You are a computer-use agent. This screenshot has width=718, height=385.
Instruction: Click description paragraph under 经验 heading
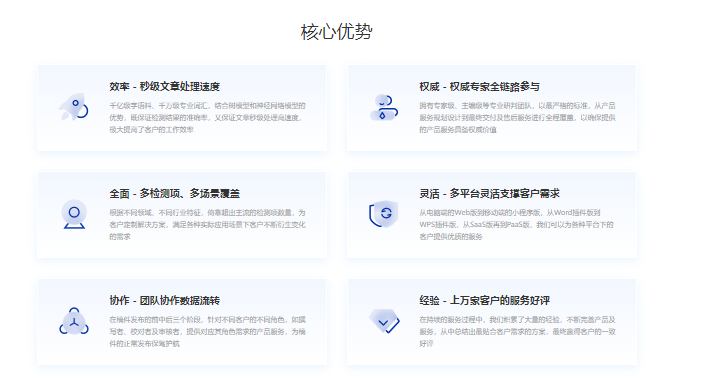(x=517, y=331)
